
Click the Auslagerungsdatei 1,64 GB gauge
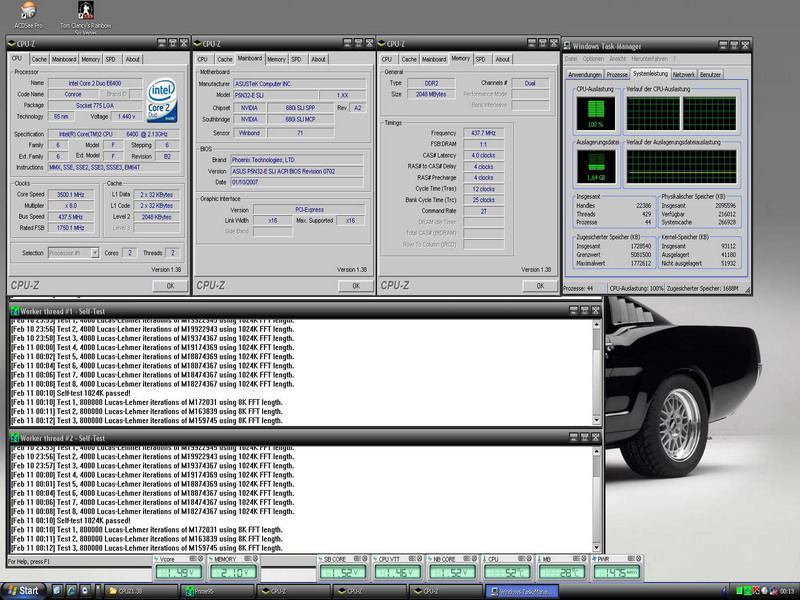click(596, 166)
